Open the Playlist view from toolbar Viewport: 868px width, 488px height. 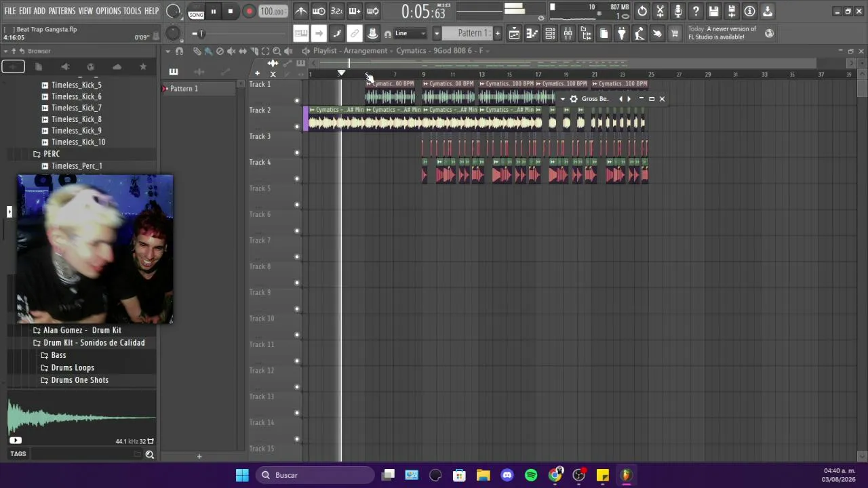point(515,34)
